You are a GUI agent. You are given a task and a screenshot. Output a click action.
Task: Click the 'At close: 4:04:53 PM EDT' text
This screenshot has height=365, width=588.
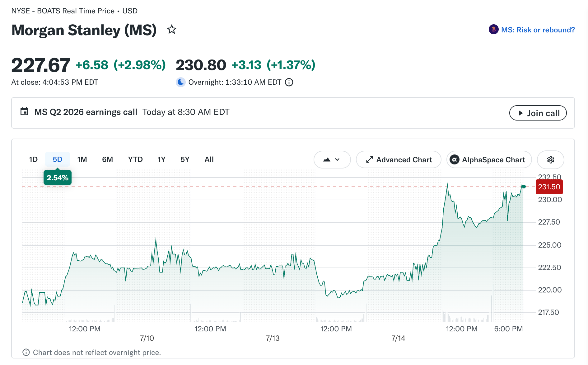[55, 82]
